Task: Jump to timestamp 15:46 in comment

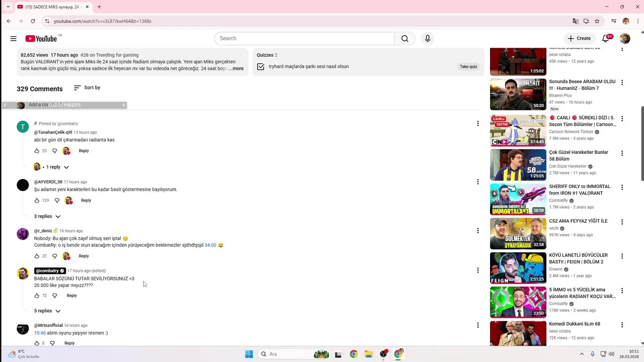Action: pyautogui.click(x=40, y=333)
